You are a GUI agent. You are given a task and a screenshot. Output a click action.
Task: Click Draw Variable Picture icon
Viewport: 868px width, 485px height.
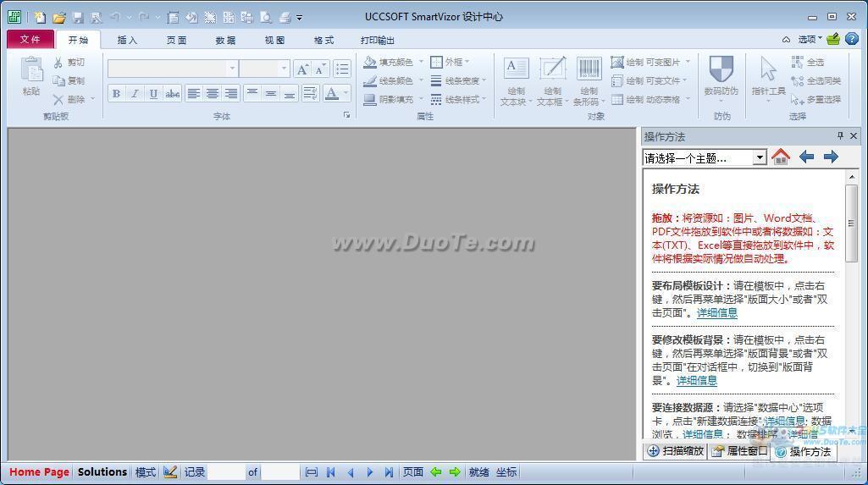pyautogui.click(x=617, y=62)
